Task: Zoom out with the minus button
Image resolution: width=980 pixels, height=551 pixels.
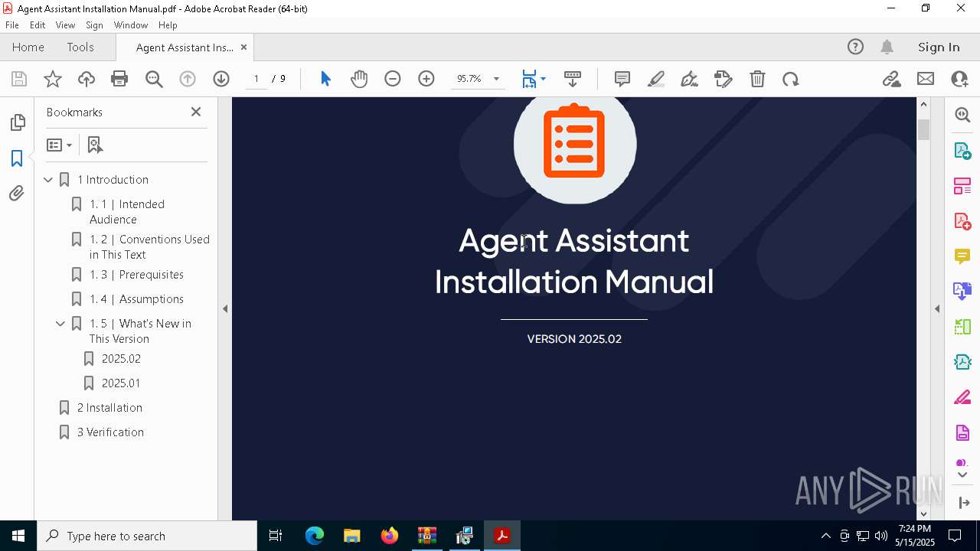Action: [393, 79]
